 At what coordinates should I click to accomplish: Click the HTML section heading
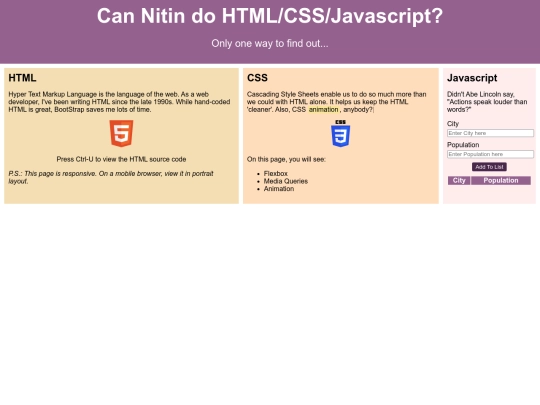click(x=22, y=78)
